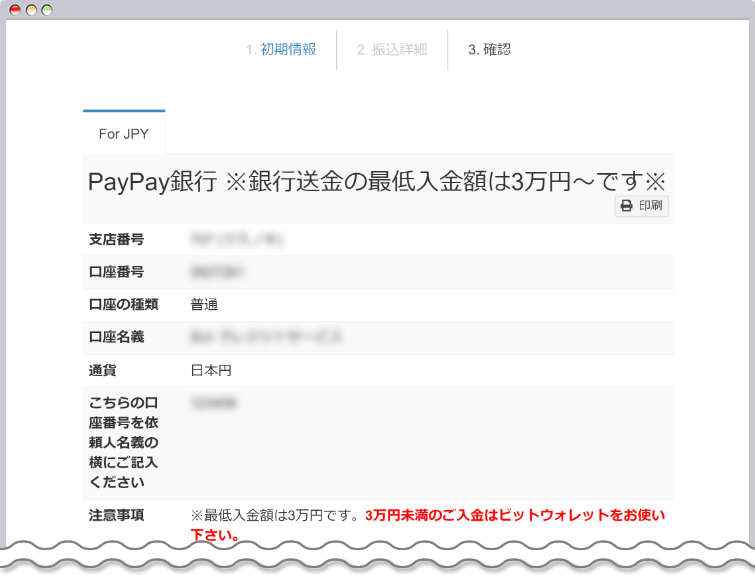Click the 日本円 currency value
The image size is (755, 575).
tap(211, 370)
